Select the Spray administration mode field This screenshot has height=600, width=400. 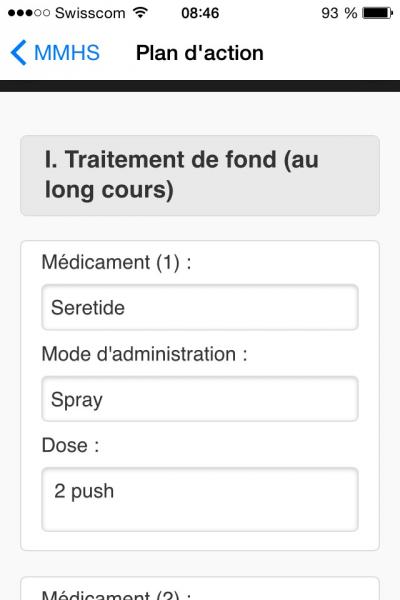200,399
